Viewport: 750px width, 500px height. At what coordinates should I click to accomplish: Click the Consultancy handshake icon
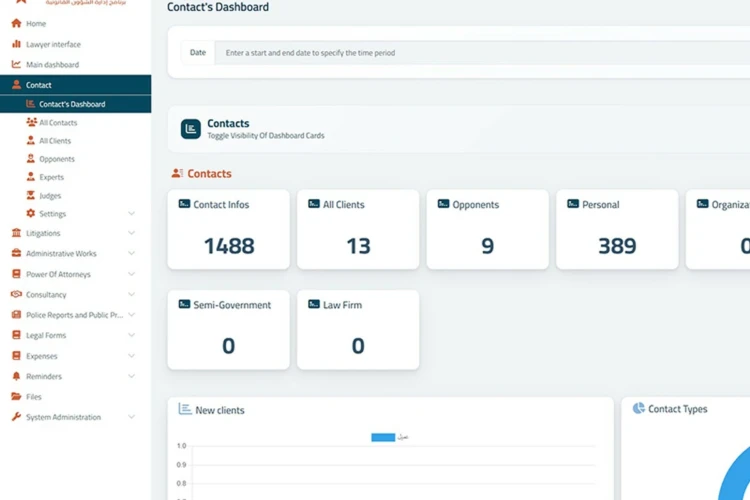[16, 294]
